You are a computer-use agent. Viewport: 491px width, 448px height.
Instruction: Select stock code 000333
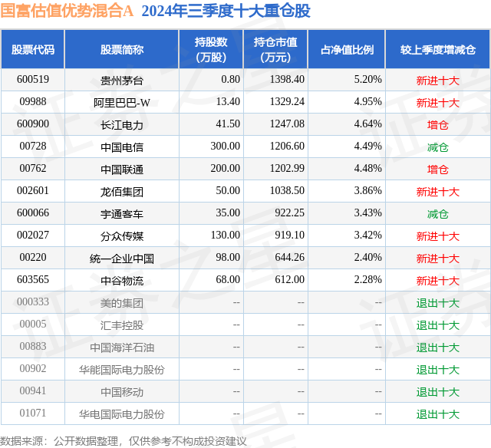pyautogui.click(x=33, y=301)
